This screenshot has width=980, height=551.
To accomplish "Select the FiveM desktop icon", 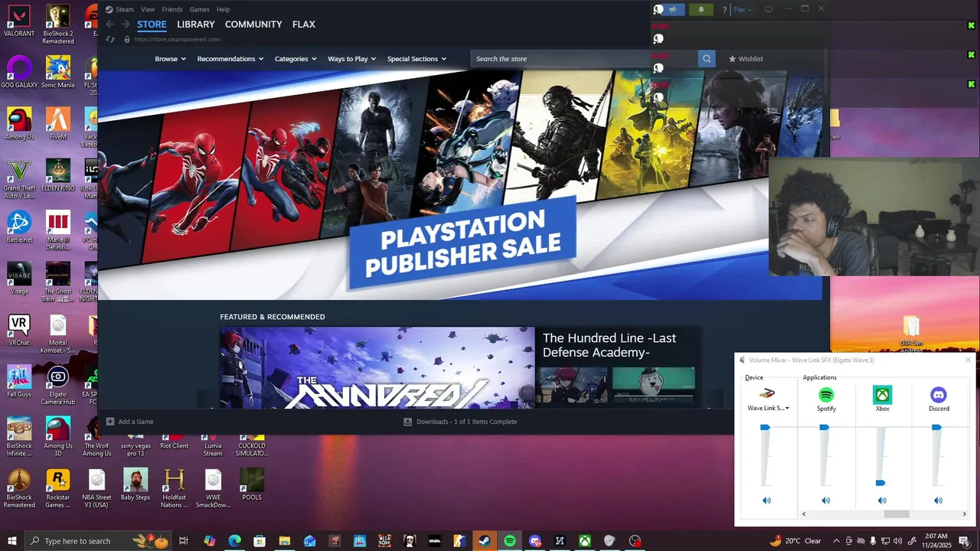I will click(x=58, y=124).
